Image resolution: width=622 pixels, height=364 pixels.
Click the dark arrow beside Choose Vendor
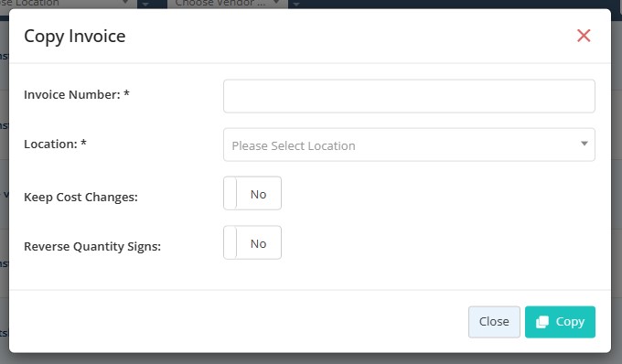tap(296, 4)
